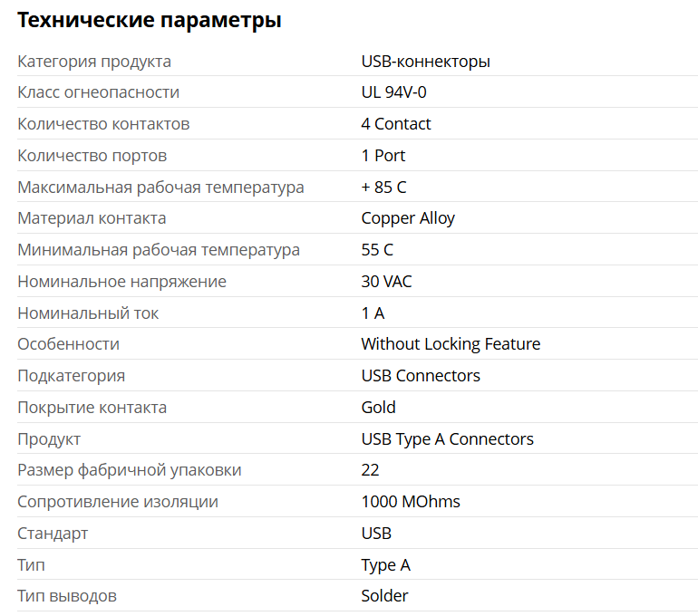Click 'Категория продукта' label
Viewport: 698px width, 616px height.
tap(94, 62)
